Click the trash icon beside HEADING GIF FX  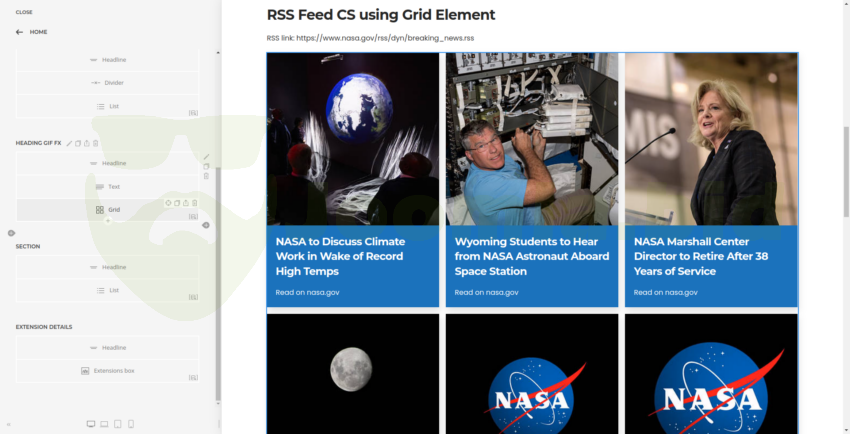point(96,143)
